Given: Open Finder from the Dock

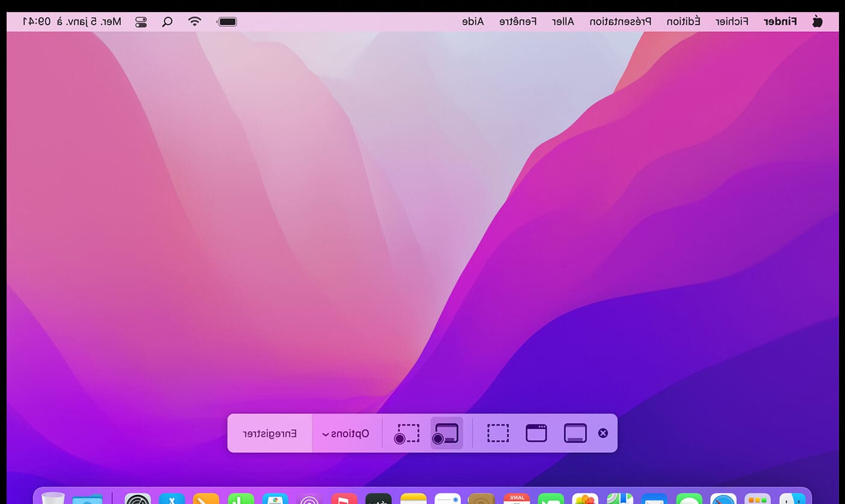Looking at the screenshot, I should [x=792, y=499].
